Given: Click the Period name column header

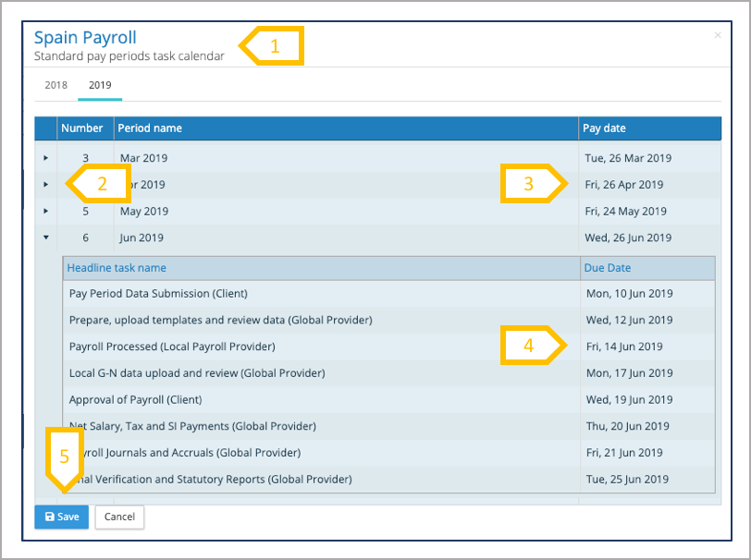Looking at the screenshot, I should pyautogui.click(x=150, y=128).
